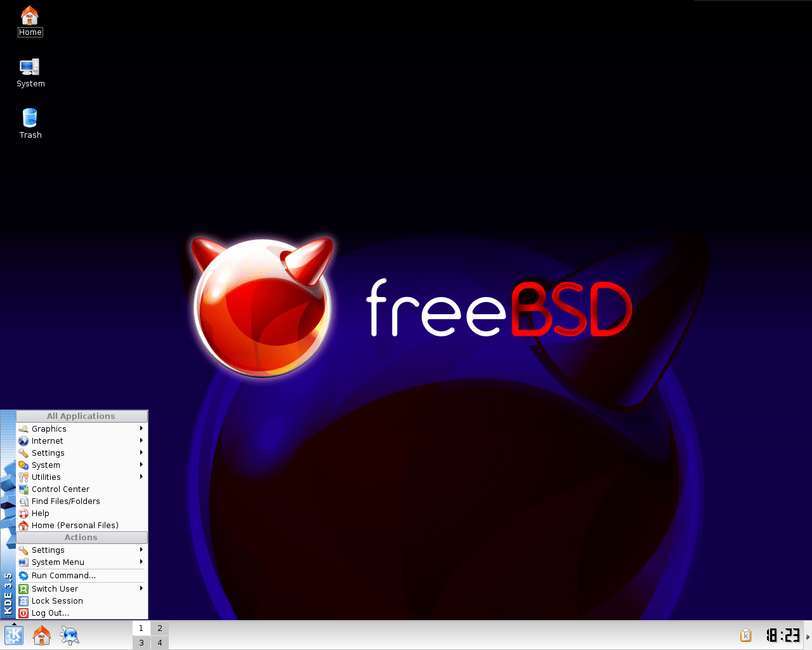Click the Help life-ring icon
The image size is (812, 650).
[23, 513]
